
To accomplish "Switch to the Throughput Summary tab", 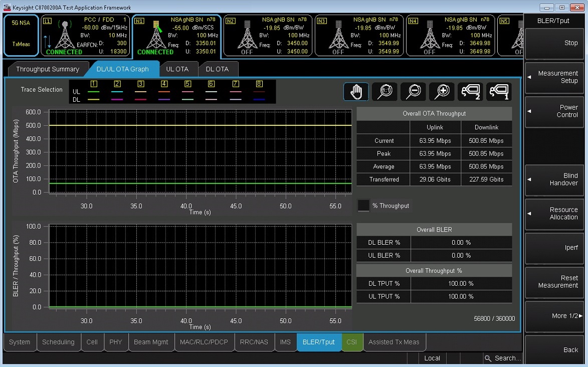I will tap(48, 69).
